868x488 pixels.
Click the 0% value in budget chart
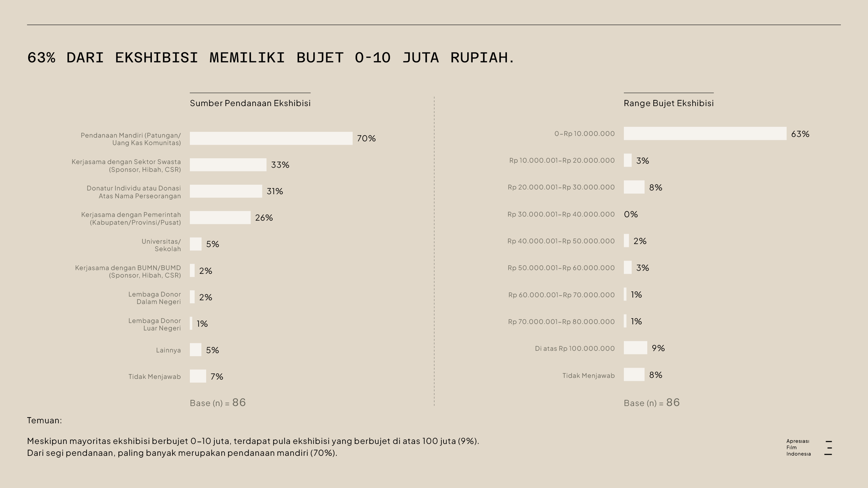pyautogui.click(x=631, y=214)
